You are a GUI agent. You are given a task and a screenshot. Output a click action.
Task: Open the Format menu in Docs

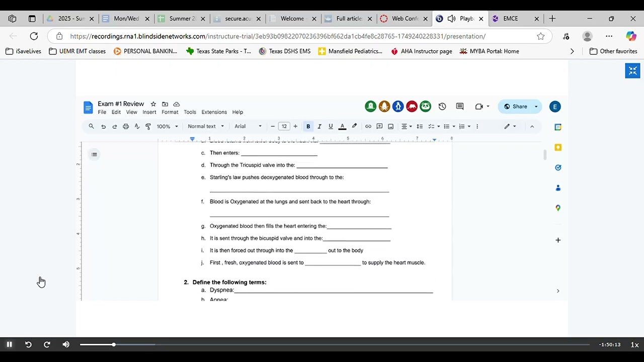pos(170,112)
